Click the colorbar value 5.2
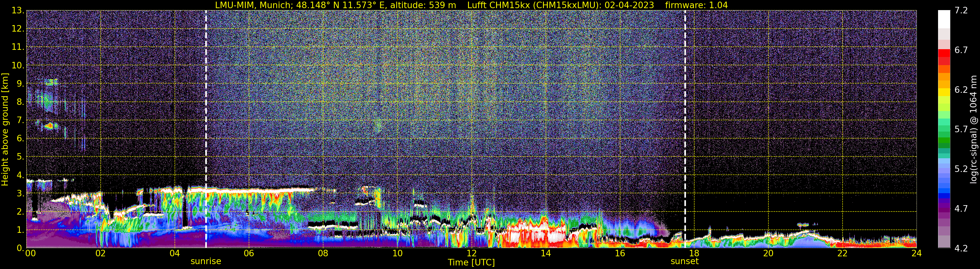980x269 pixels. [x=961, y=169]
